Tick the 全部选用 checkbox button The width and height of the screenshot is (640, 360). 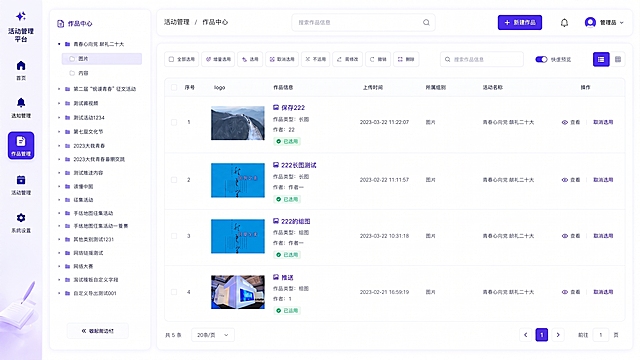[x=181, y=59]
